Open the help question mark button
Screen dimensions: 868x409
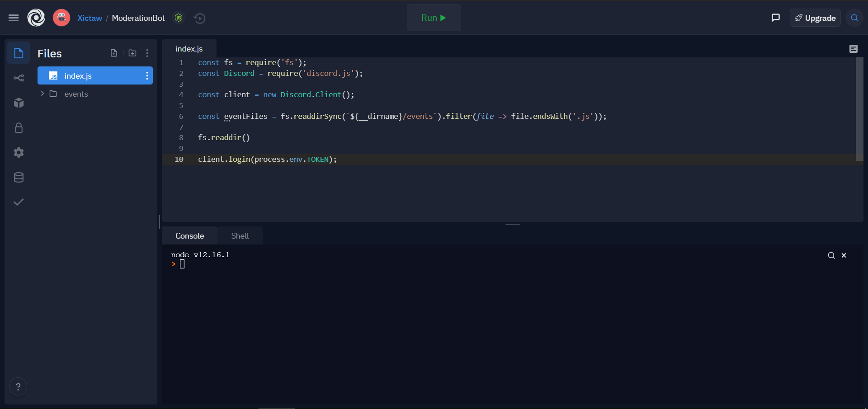18,387
